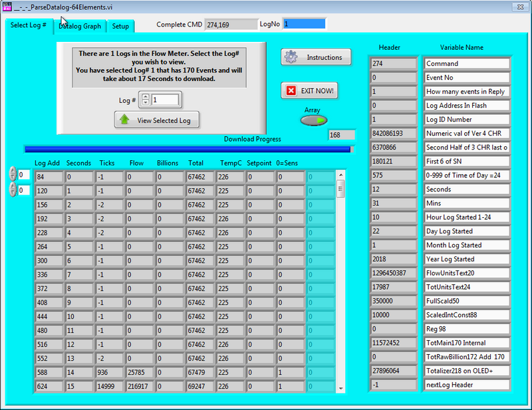Viewport: 532px width, 410px height.
Task: Increment the Log # stepper
Action: [x=145, y=97]
